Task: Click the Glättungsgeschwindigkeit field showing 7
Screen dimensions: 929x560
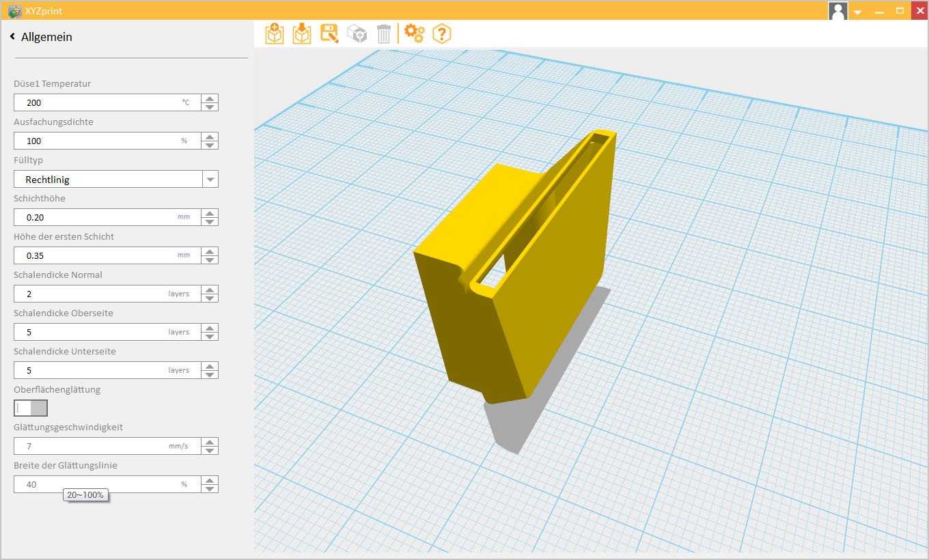Action: click(x=108, y=446)
